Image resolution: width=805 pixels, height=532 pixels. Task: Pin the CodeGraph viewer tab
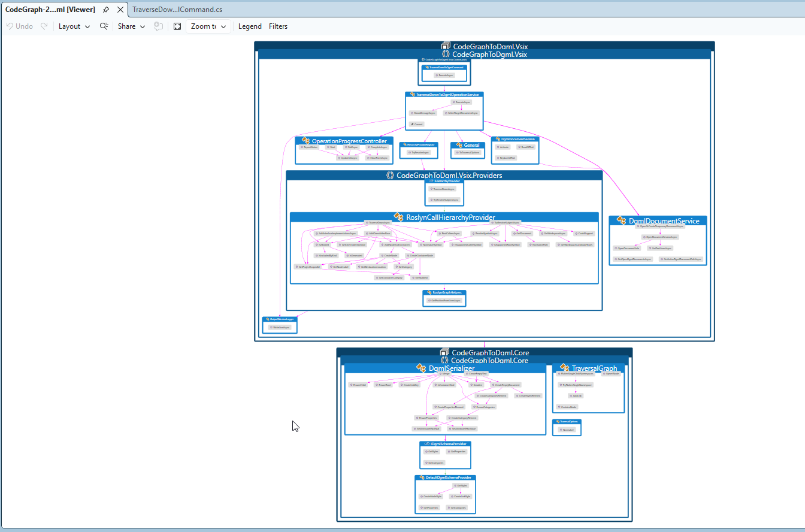click(106, 10)
